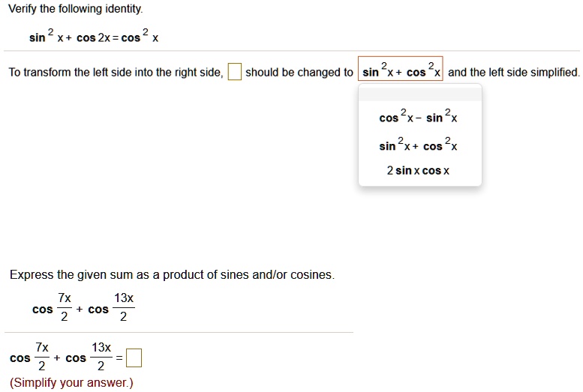Screen dimensions: 583x392
Task: Click the 7x over 2 fraction in the answer line
Action: (42, 357)
